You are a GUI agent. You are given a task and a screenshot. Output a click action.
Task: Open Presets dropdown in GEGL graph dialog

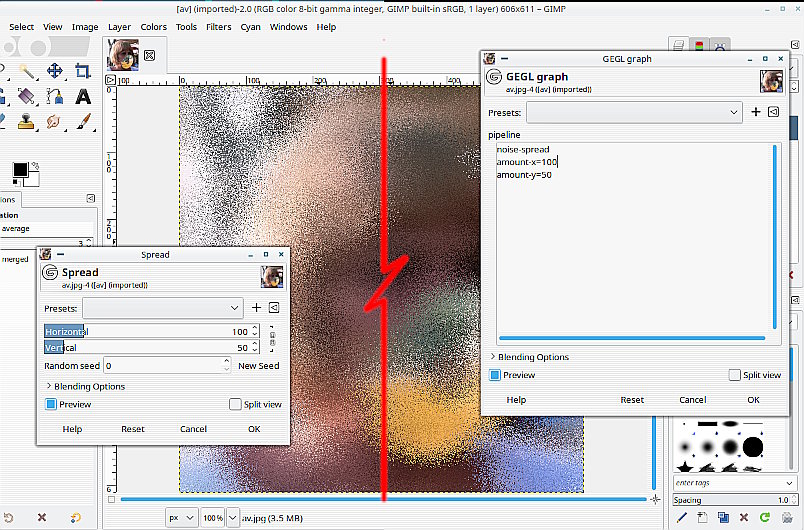pos(634,112)
